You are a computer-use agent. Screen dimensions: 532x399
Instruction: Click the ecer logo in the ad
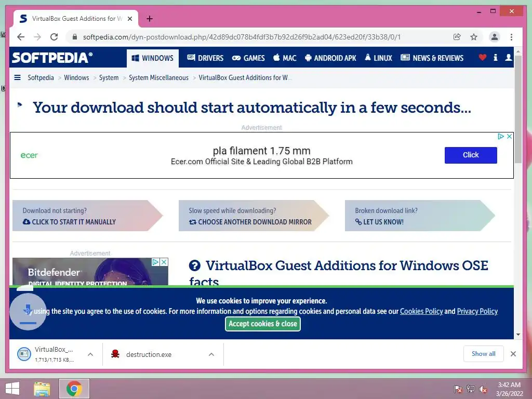tap(29, 155)
